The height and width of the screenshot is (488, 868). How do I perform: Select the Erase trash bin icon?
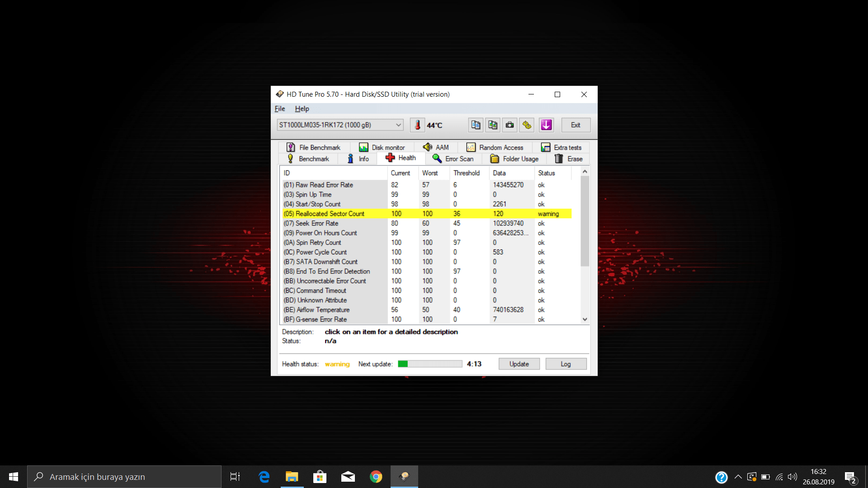click(x=559, y=159)
